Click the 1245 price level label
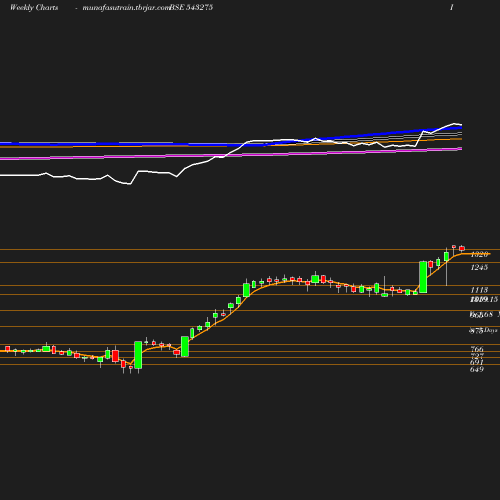 click(479, 267)
